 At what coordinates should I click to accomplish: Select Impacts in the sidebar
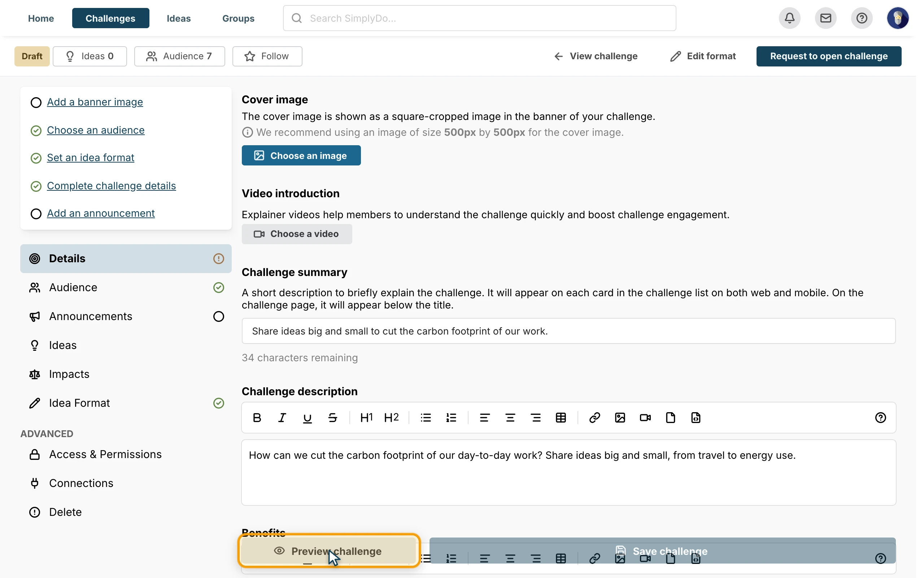pos(69,374)
